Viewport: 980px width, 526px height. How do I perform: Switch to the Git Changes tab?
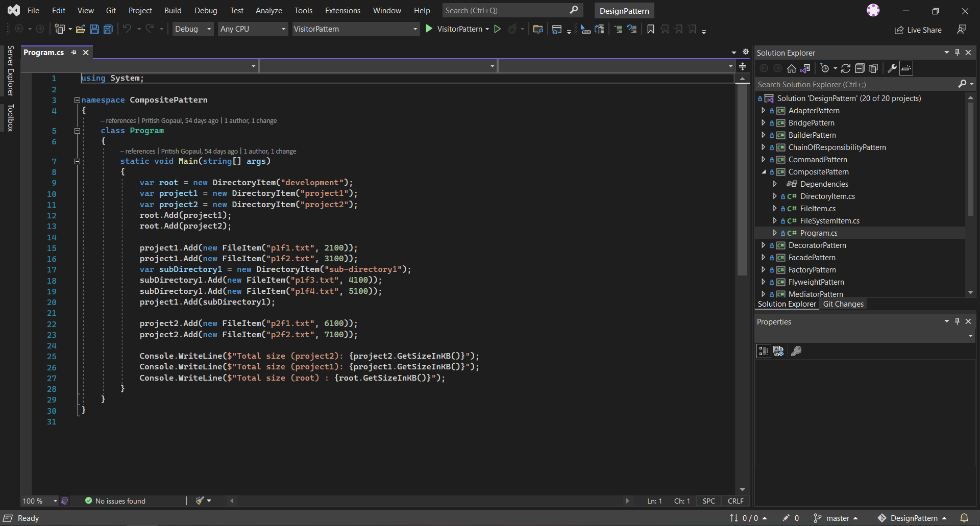(x=843, y=304)
